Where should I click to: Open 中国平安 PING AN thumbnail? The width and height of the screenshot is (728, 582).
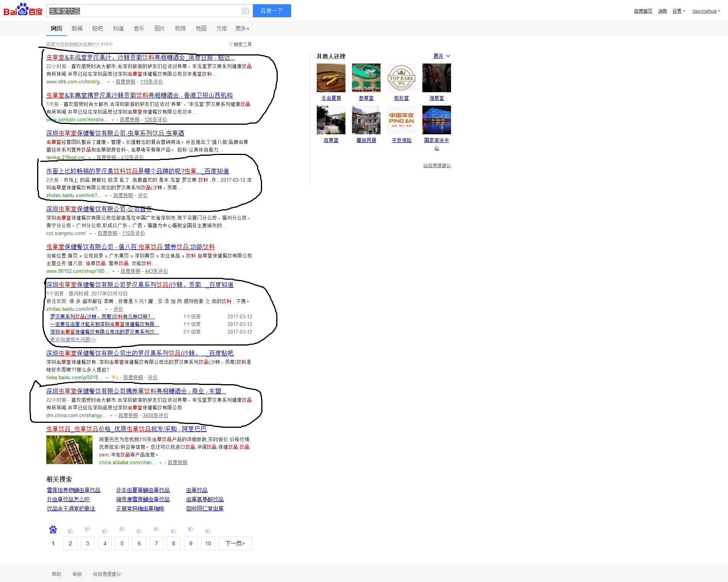pos(401,120)
